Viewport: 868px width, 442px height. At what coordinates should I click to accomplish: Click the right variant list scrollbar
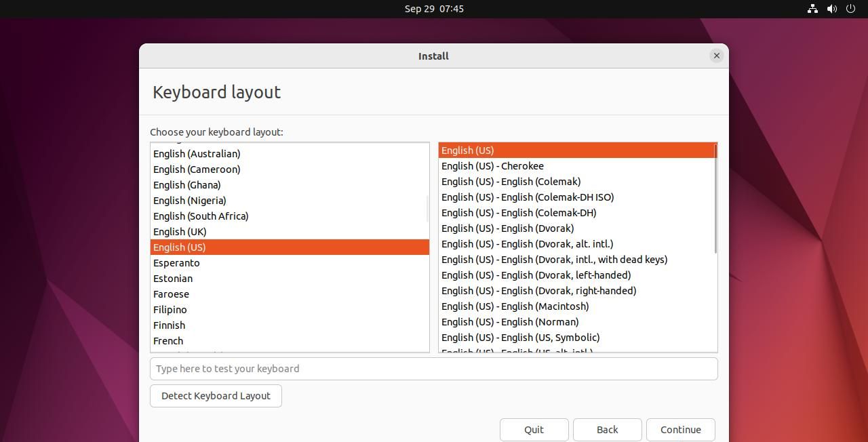coord(715,198)
